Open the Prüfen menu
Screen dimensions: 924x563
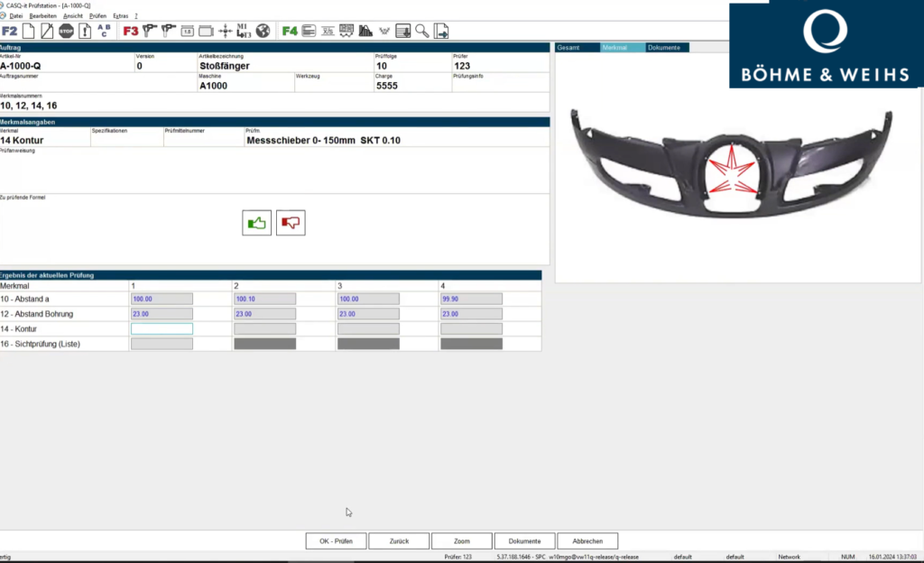(x=97, y=16)
